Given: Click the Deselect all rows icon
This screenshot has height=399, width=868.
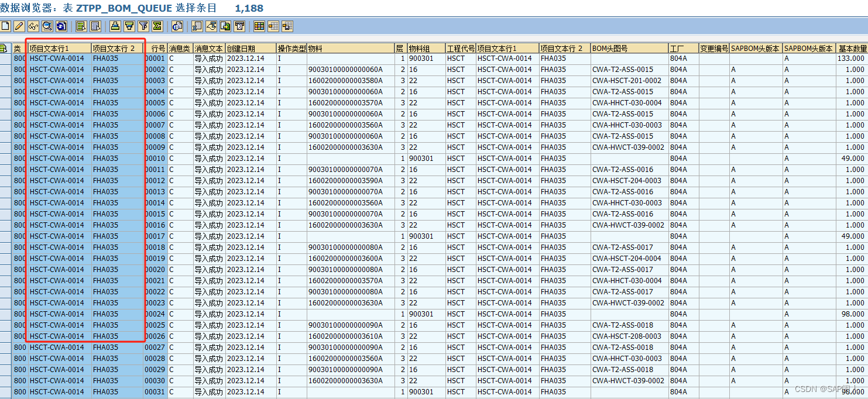Looking at the screenshot, I should click(95, 26).
